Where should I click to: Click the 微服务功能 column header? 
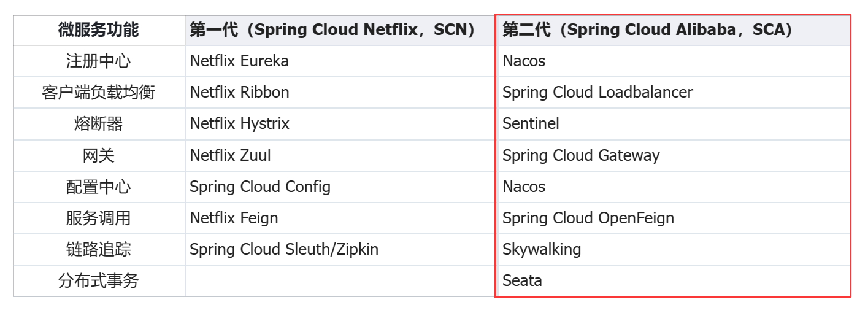(99, 29)
